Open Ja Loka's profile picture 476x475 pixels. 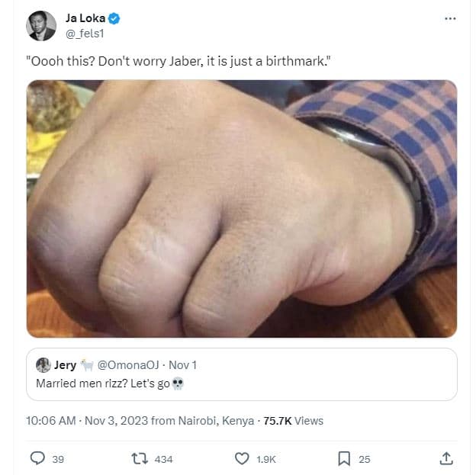(41, 26)
